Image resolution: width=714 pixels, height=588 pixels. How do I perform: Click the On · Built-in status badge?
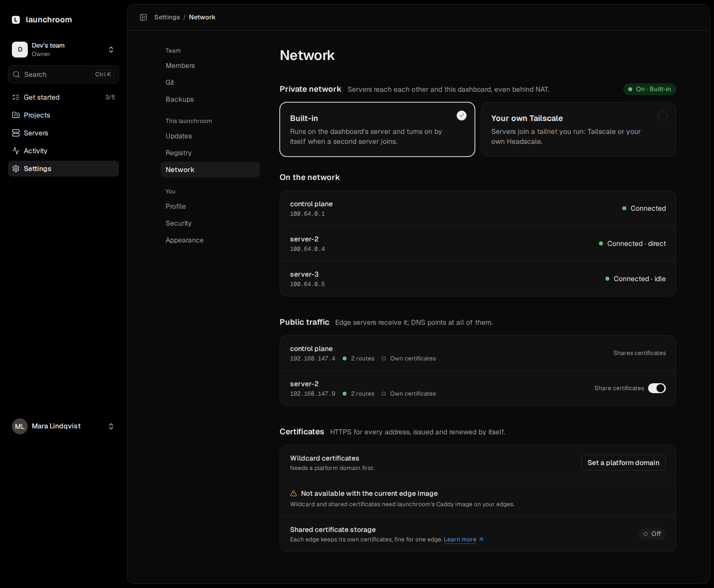pyautogui.click(x=650, y=89)
